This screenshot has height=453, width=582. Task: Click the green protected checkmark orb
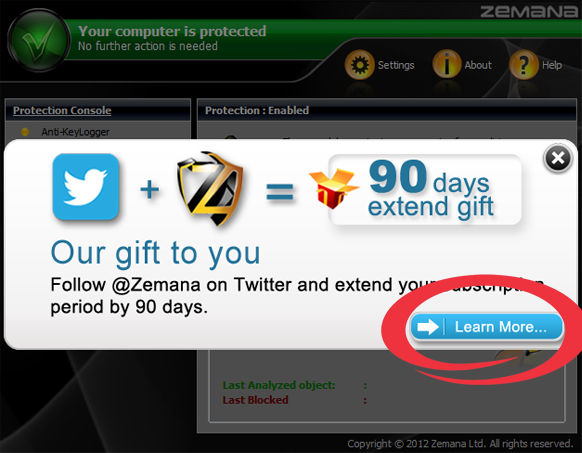39,40
